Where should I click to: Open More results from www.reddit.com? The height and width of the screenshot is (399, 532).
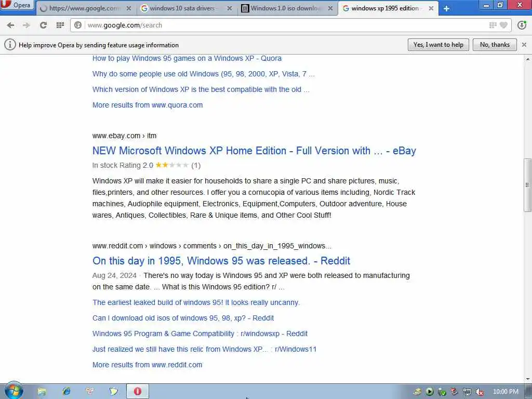147,365
